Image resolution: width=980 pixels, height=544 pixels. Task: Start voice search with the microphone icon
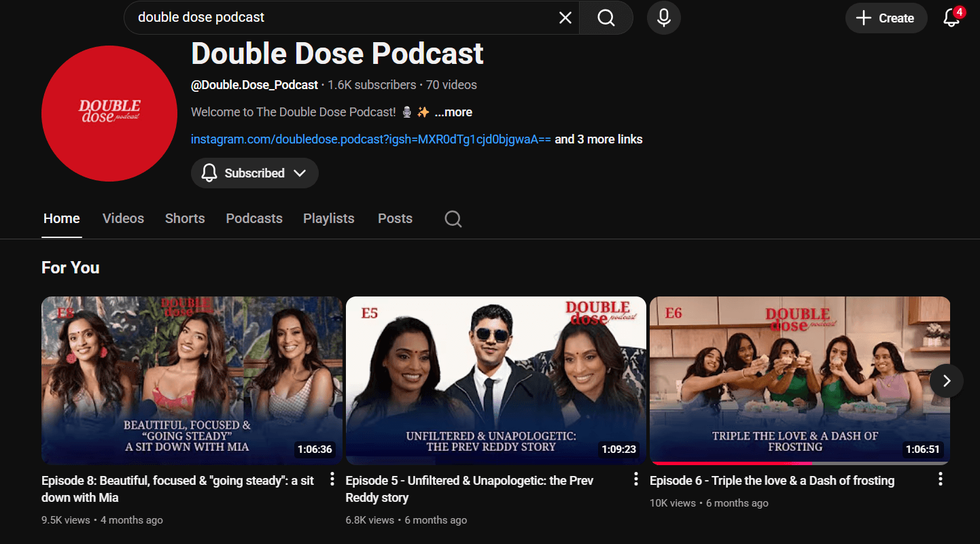[x=664, y=18]
